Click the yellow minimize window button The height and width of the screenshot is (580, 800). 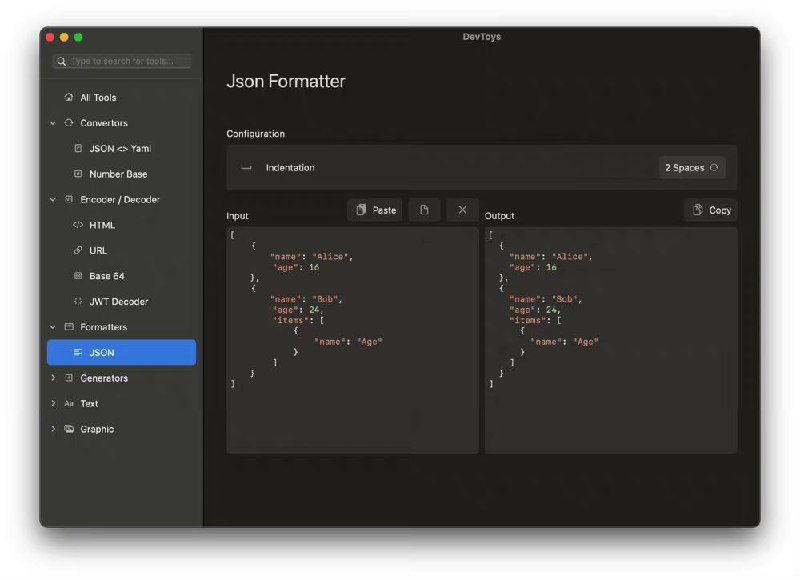64,37
